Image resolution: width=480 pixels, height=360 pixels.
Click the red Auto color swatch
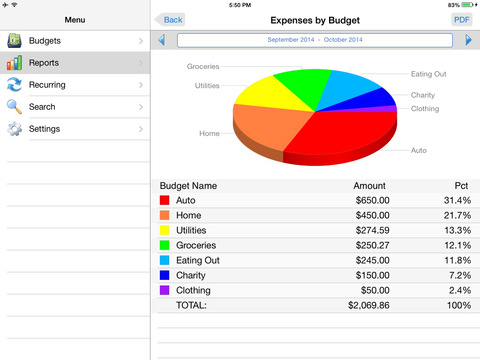(164, 200)
